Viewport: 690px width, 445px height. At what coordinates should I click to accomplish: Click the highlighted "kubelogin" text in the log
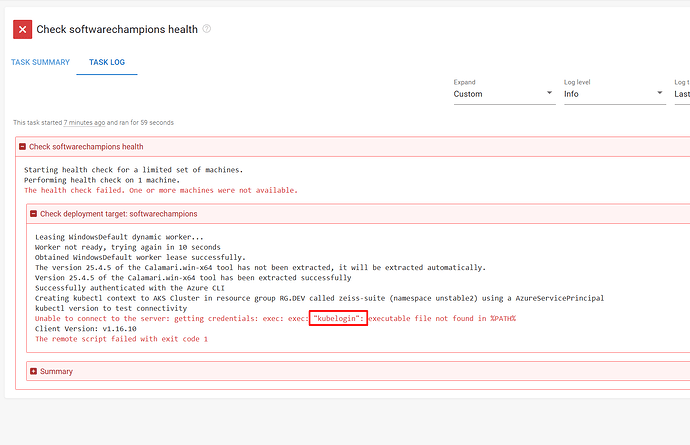click(x=339, y=318)
